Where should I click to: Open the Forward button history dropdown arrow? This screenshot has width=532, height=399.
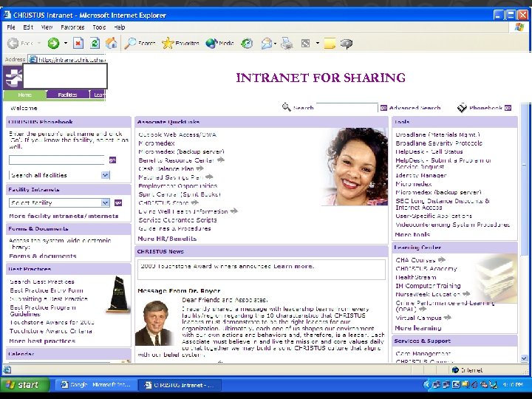coord(66,43)
